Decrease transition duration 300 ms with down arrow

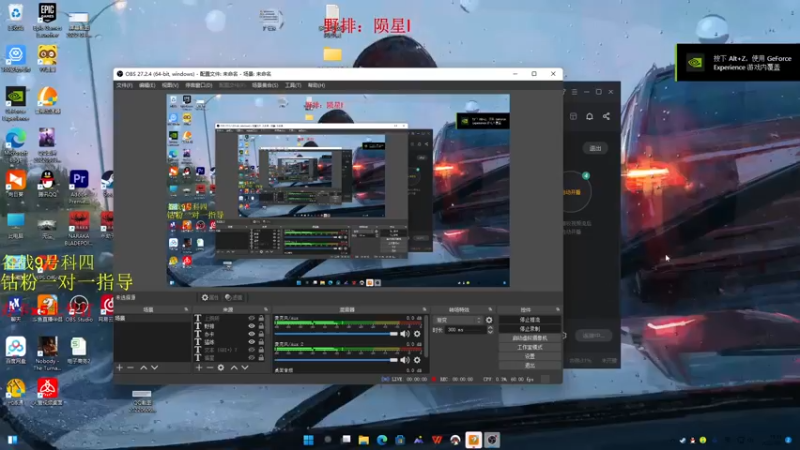[x=490, y=332]
